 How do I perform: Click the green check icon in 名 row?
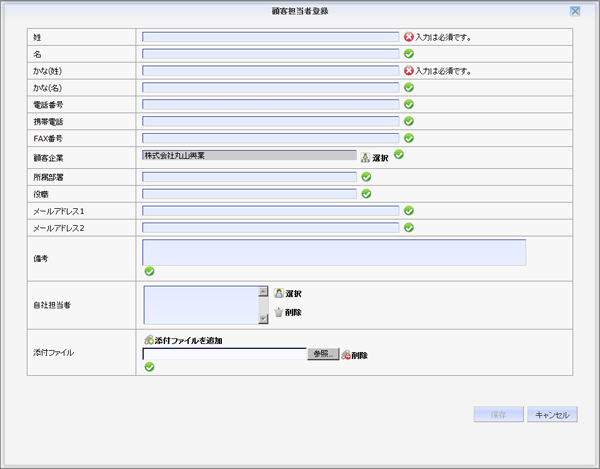point(409,54)
